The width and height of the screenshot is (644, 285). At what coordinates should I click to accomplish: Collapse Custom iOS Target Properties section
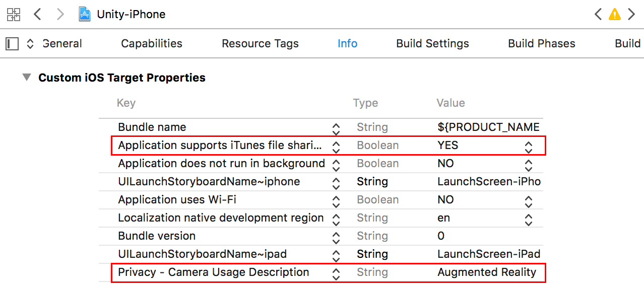coord(26,78)
